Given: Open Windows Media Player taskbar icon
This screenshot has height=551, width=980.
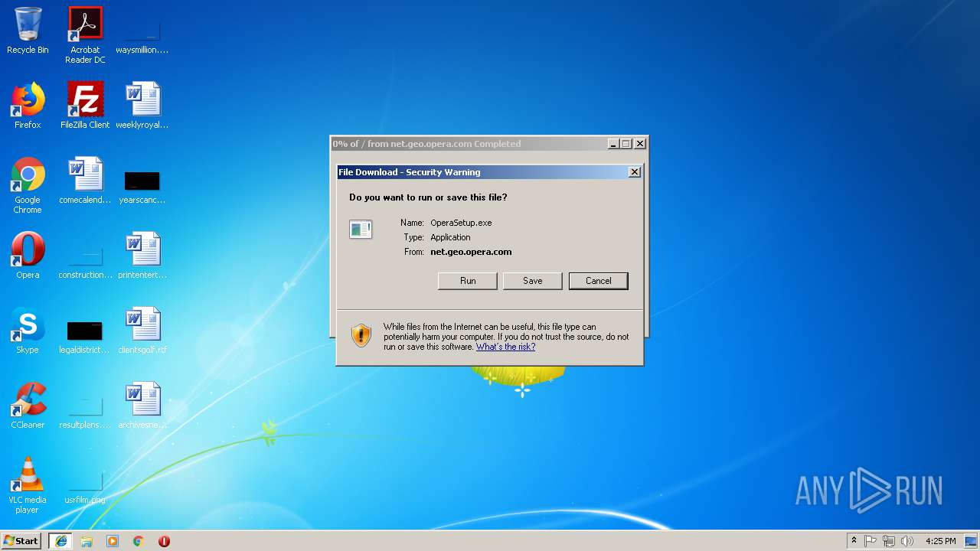Looking at the screenshot, I should pyautogui.click(x=113, y=541).
